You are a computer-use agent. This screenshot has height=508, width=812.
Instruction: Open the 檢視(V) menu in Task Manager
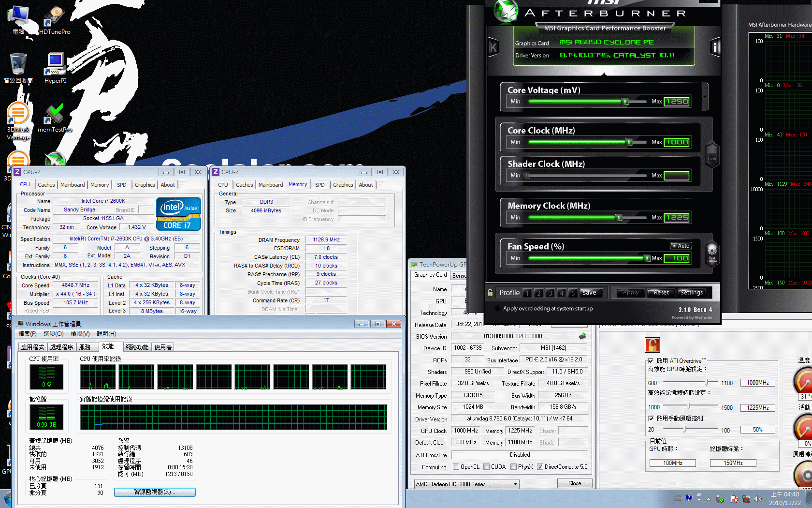pos(80,334)
